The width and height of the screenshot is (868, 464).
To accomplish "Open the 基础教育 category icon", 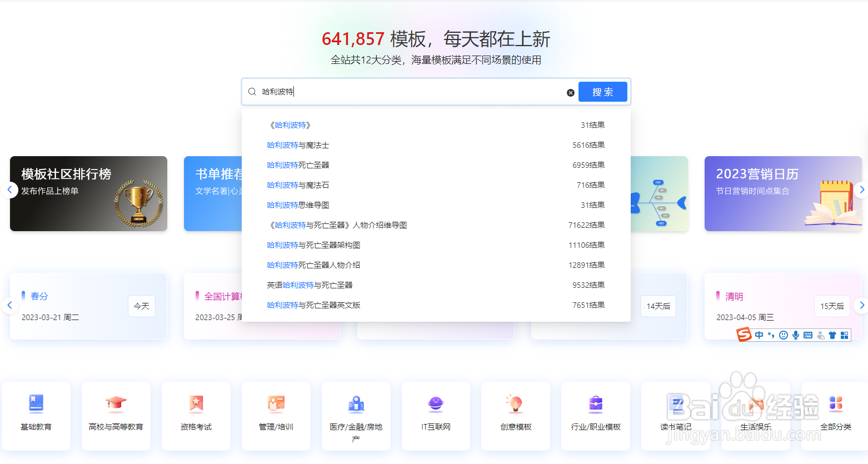I will click(36, 403).
